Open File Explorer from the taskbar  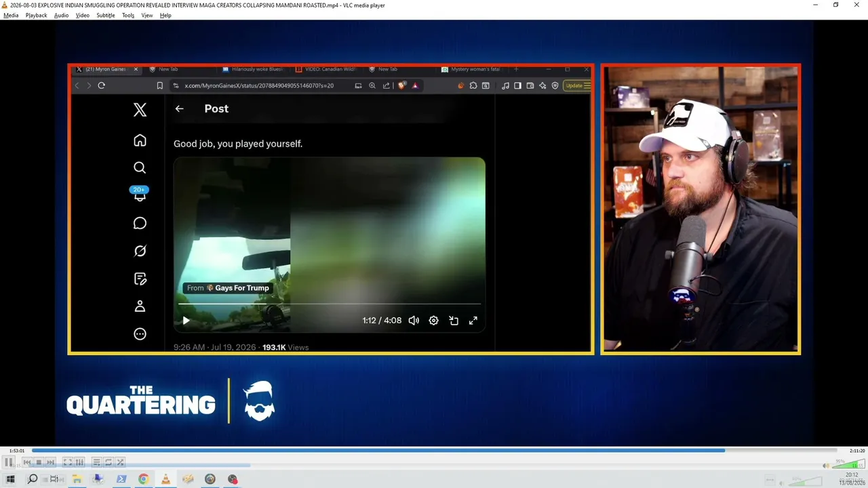coord(77,479)
